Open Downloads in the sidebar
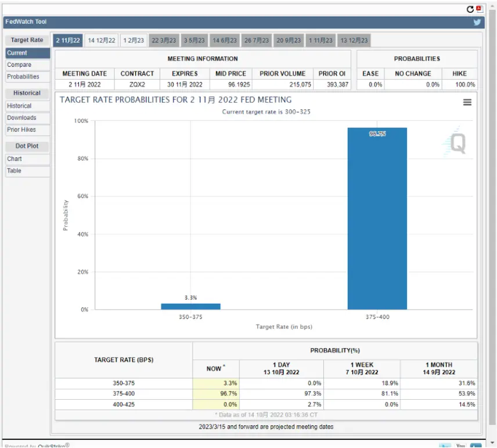The height and width of the screenshot is (448, 497). pyautogui.click(x=27, y=118)
